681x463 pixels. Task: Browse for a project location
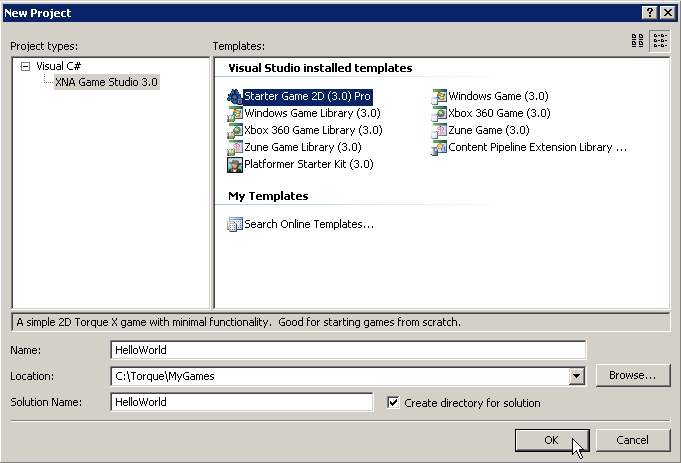[x=632, y=375]
